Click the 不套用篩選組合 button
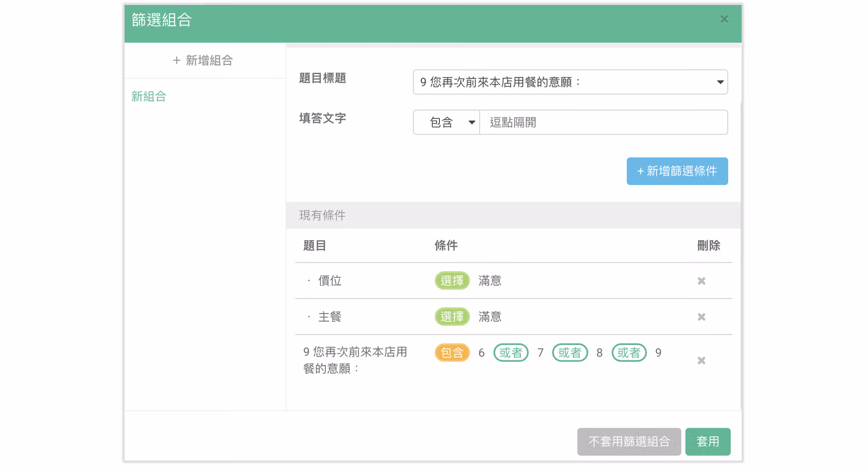 click(629, 442)
